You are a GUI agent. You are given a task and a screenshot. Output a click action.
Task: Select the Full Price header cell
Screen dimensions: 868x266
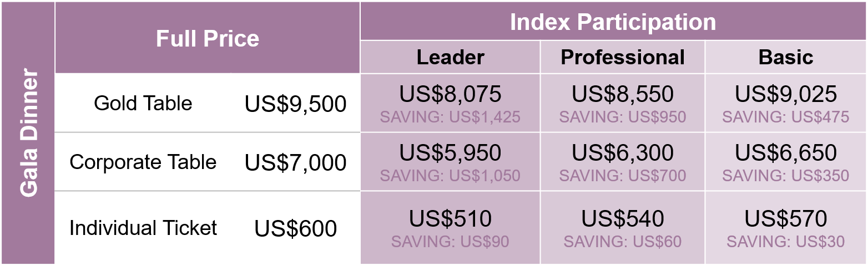(x=208, y=38)
